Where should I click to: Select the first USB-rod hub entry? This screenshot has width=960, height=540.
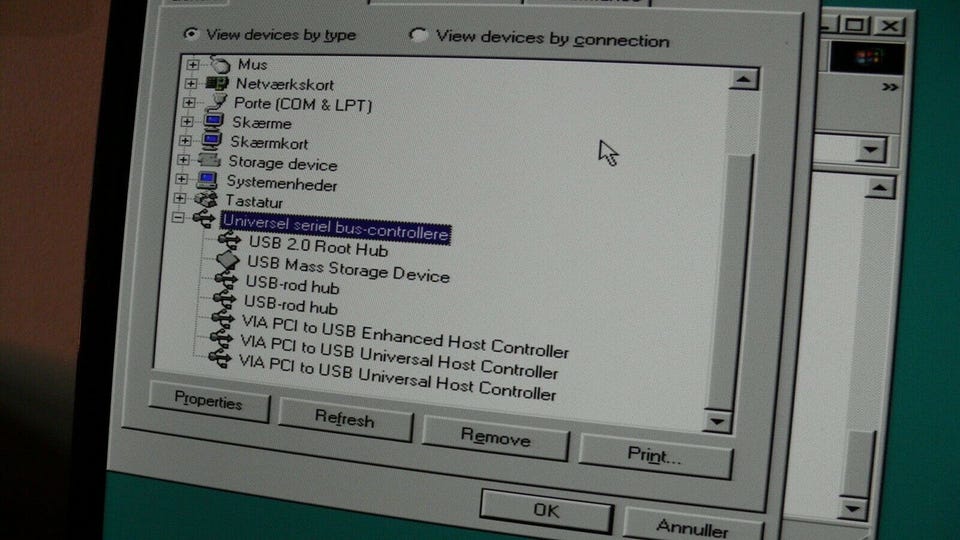(x=293, y=285)
